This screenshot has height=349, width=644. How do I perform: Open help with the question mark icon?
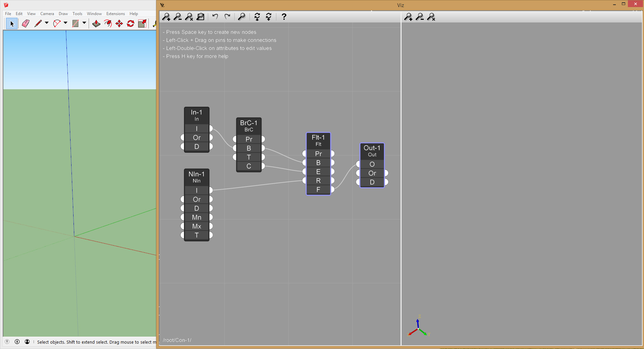click(284, 17)
